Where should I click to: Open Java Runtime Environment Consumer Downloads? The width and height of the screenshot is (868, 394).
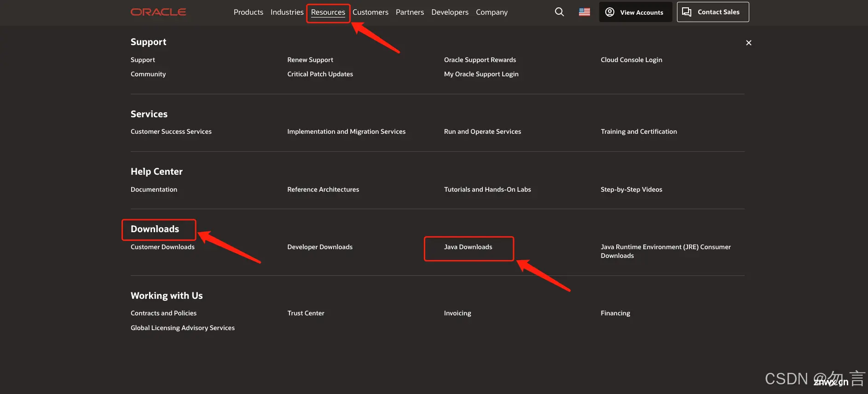click(x=665, y=251)
